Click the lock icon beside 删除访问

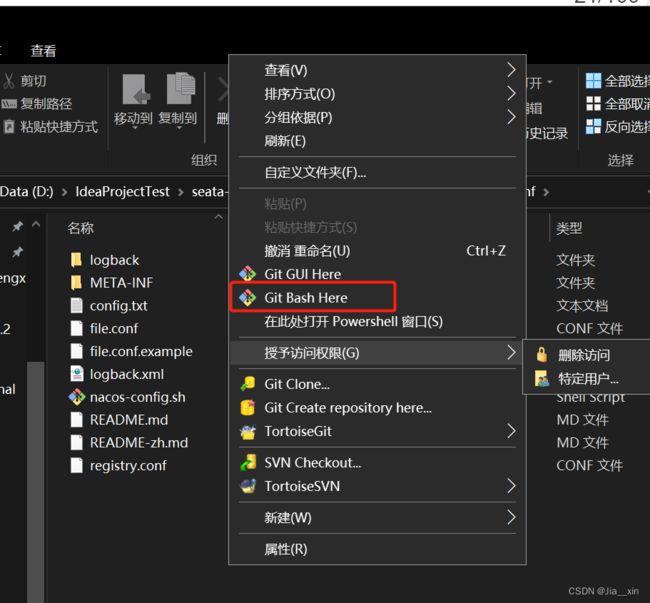(x=541, y=355)
